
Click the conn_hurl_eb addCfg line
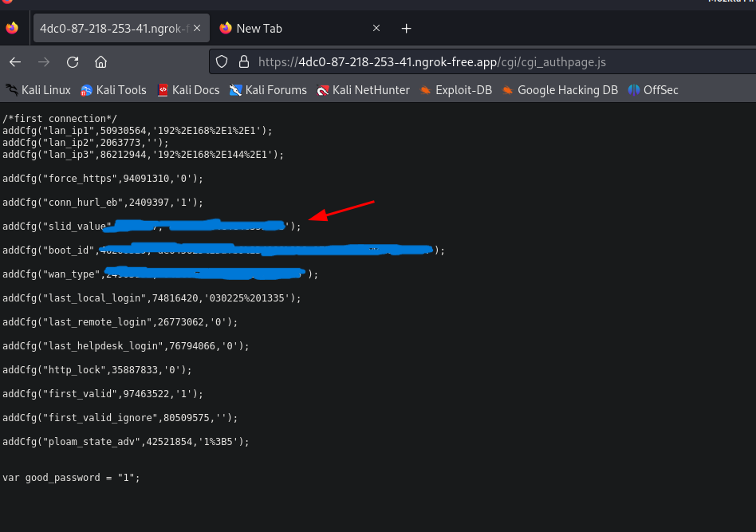(103, 203)
